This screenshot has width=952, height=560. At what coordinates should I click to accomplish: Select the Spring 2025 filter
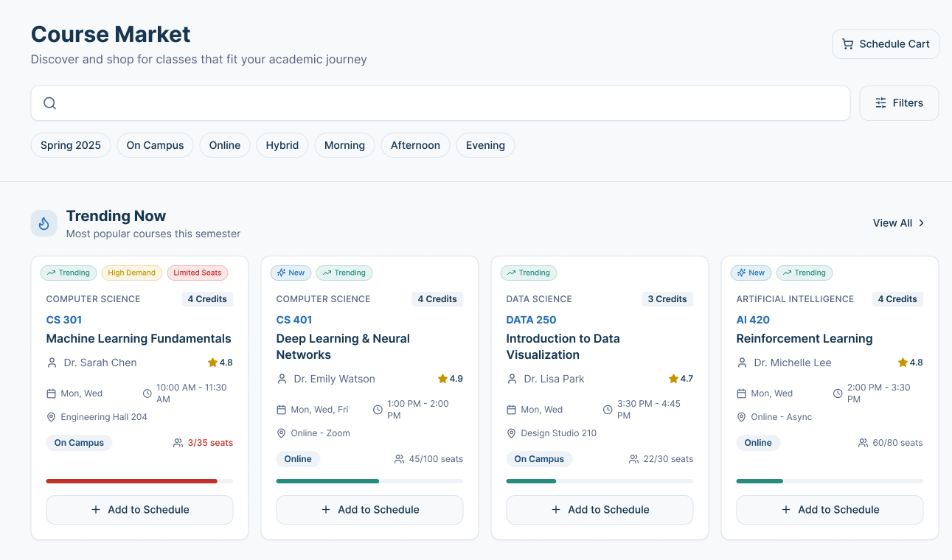[x=70, y=145]
